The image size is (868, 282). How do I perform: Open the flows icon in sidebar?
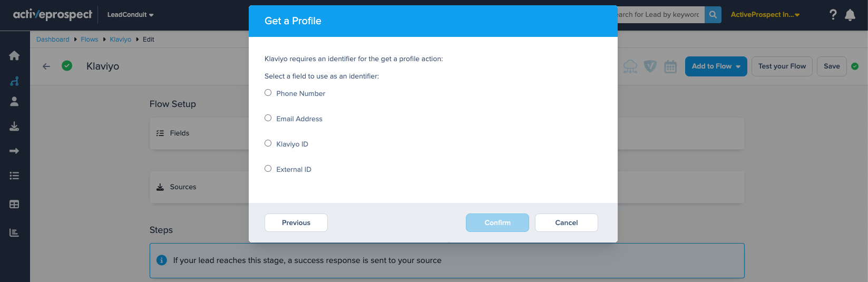coord(14,81)
